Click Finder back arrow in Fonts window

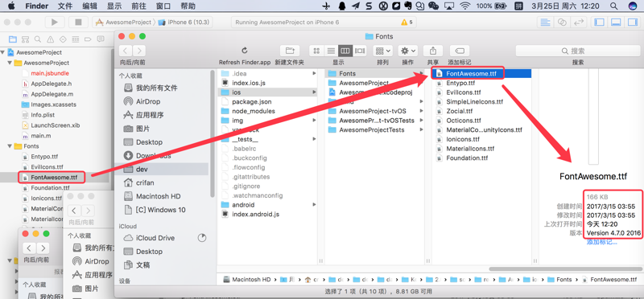126,51
